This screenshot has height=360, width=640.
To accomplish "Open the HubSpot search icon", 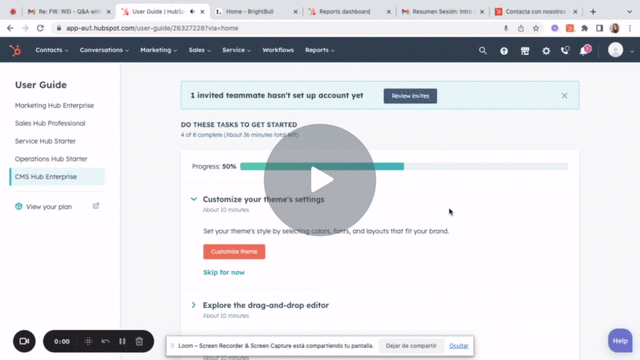I will pos(482,51).
